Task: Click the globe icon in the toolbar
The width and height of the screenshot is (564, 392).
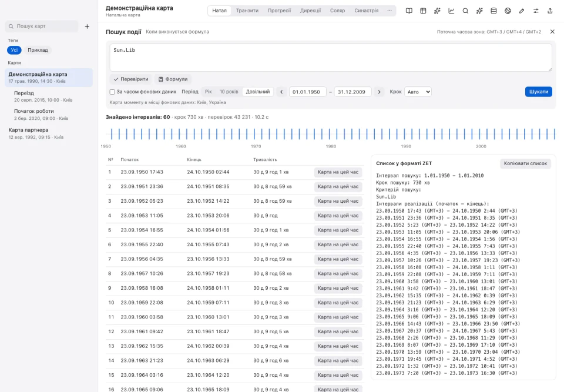Action: click(508, 11)
